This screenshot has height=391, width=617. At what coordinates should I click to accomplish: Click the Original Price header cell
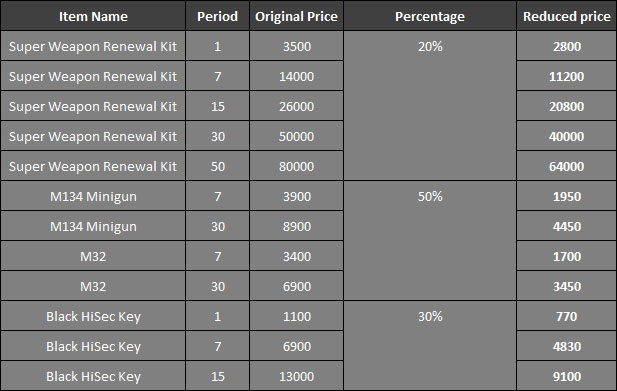296,16
